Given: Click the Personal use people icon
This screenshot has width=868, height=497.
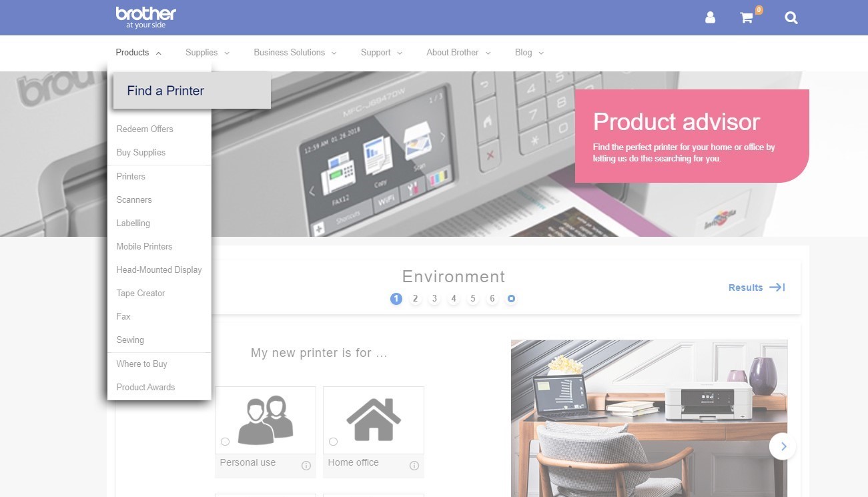Looking at the screenshot, I should (x=266, y=420).
